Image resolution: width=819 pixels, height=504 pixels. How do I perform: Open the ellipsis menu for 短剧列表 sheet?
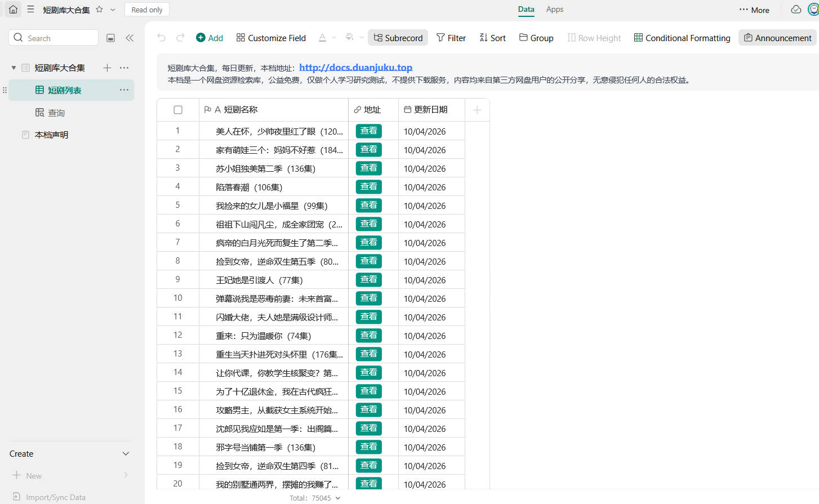point(124,90)
